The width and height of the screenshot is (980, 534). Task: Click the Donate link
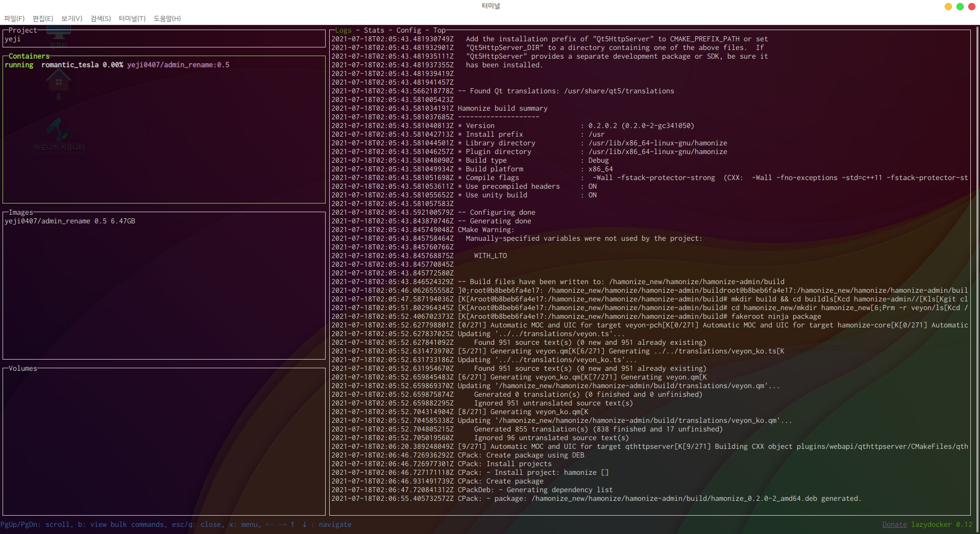pos(894,525)
